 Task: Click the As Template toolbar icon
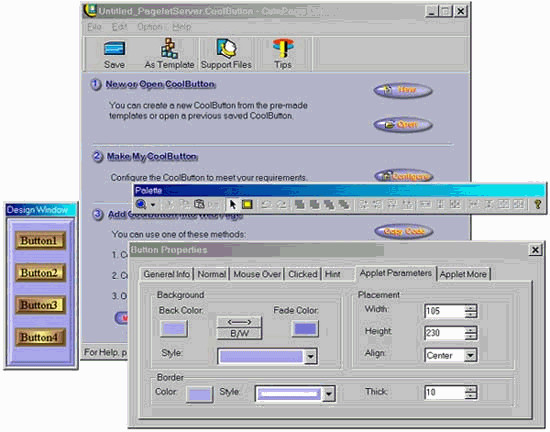169,54
